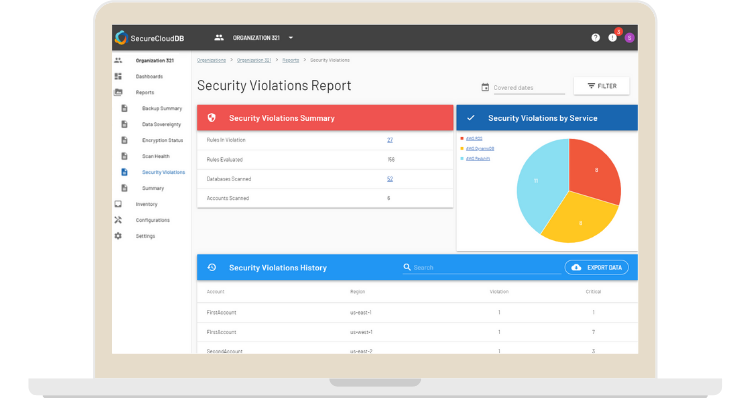Click the EXPORT DATA button

point(597,267)
